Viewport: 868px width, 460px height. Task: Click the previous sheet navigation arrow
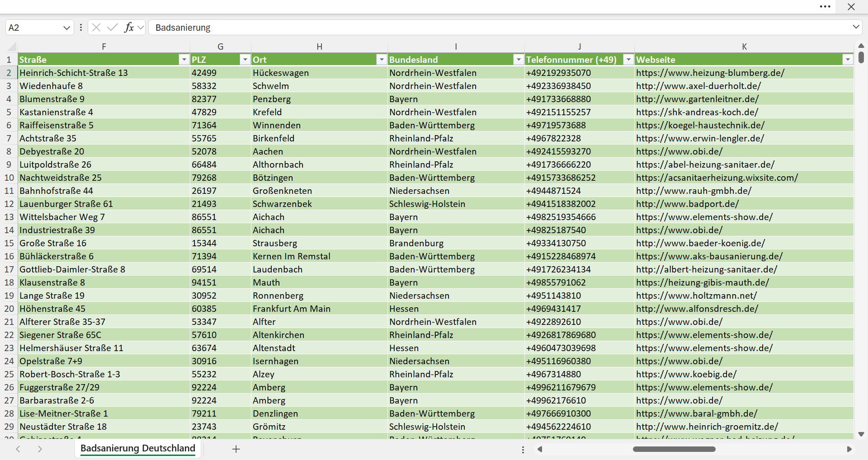coord(18,449)
